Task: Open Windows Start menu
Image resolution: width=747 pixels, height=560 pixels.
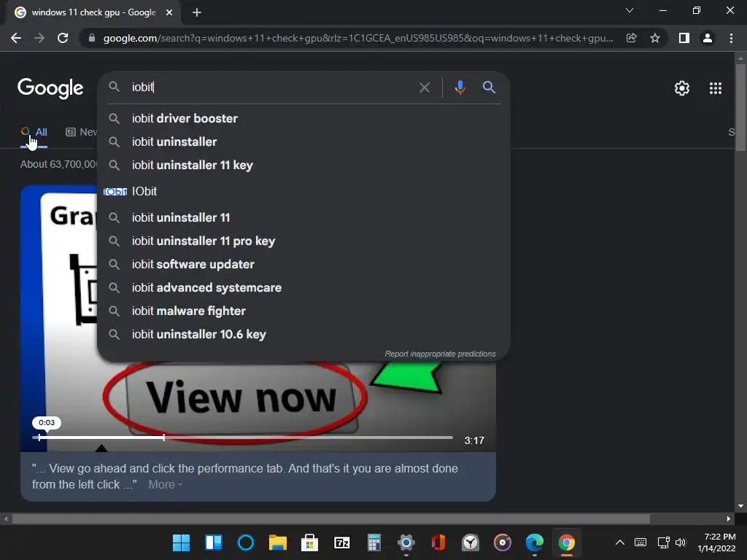Action: [181, 542]
